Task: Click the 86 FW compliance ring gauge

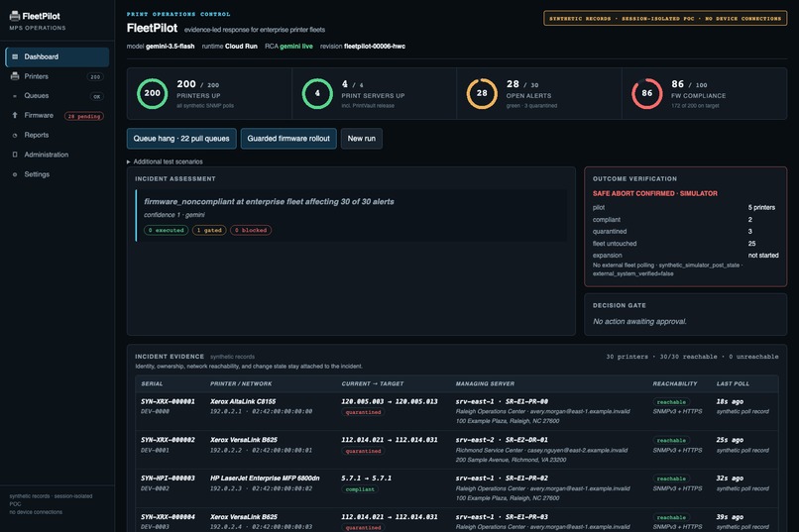Action: [x=646, y=93]
